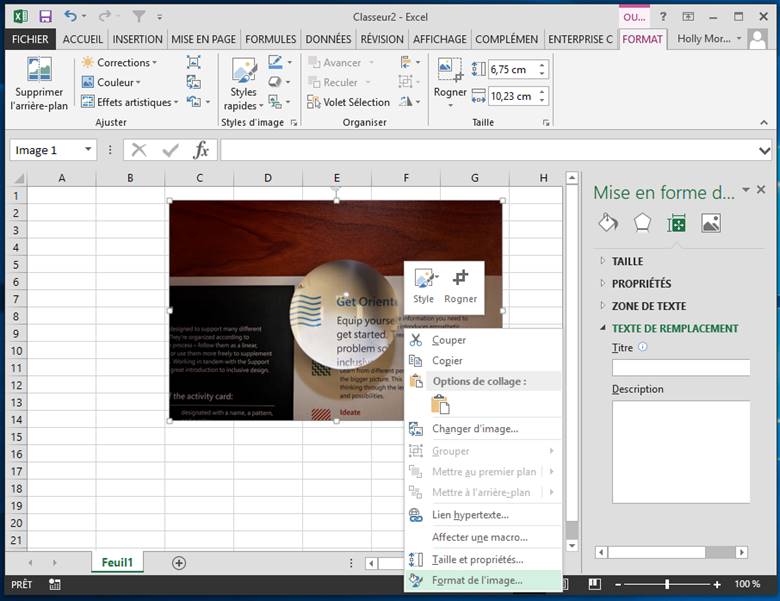Select the Effects pentagon icon in pane
780x601 pixels.
click(642, 223)
